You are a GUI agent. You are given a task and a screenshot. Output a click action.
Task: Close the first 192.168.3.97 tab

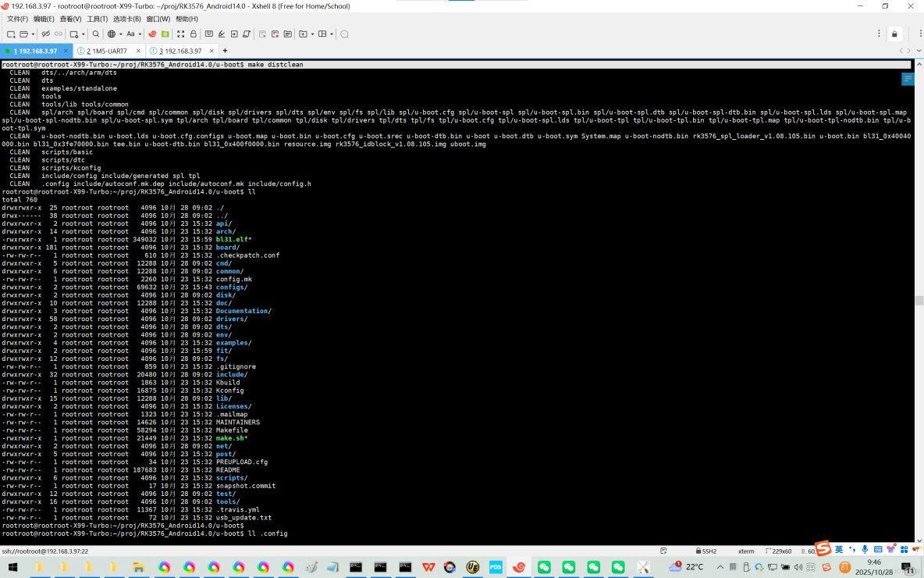[x=66, y=52]
